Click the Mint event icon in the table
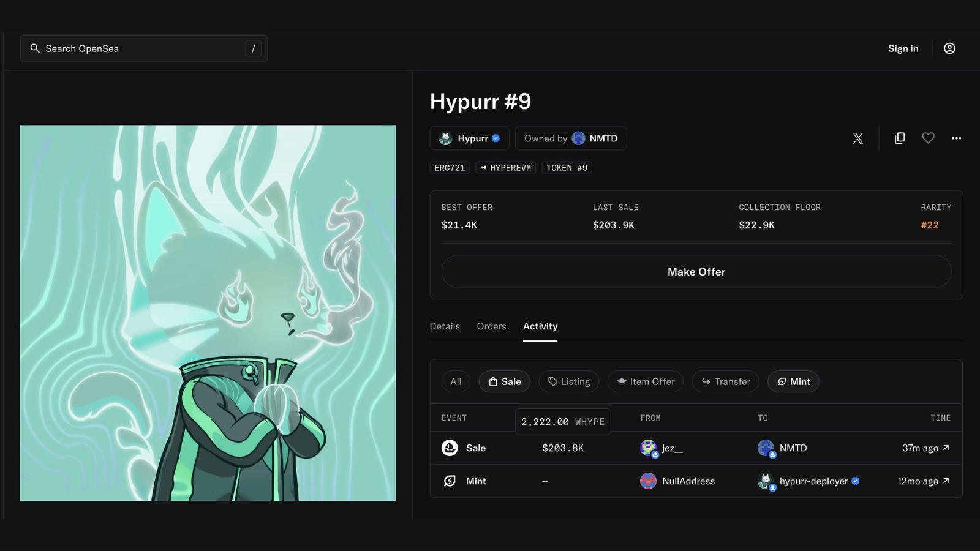 [450, 481]
